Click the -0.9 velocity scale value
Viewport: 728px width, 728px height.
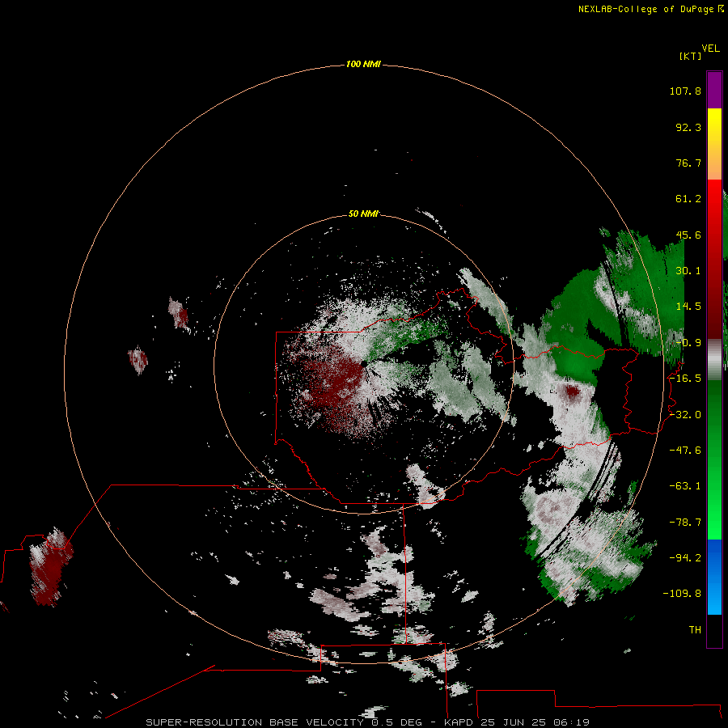(x=688, y=343)
